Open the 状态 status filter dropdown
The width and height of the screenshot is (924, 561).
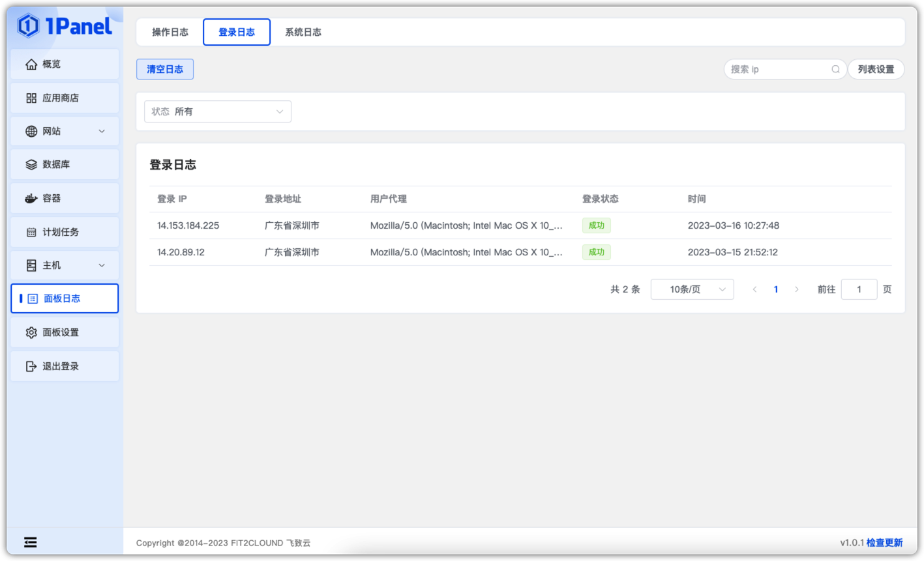click(217, 111)
